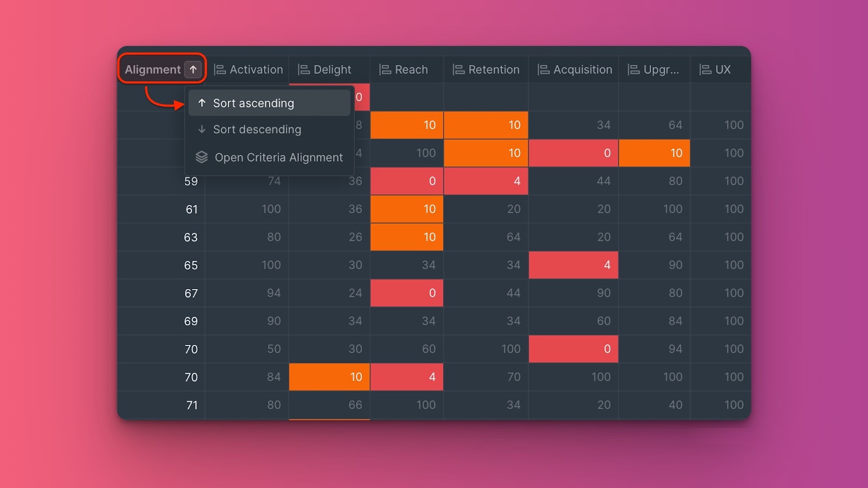Image resolution: width=868 pixels, height=488 pixels.
Task: Click the bar icon beside Activation
Action: point(220,69)
